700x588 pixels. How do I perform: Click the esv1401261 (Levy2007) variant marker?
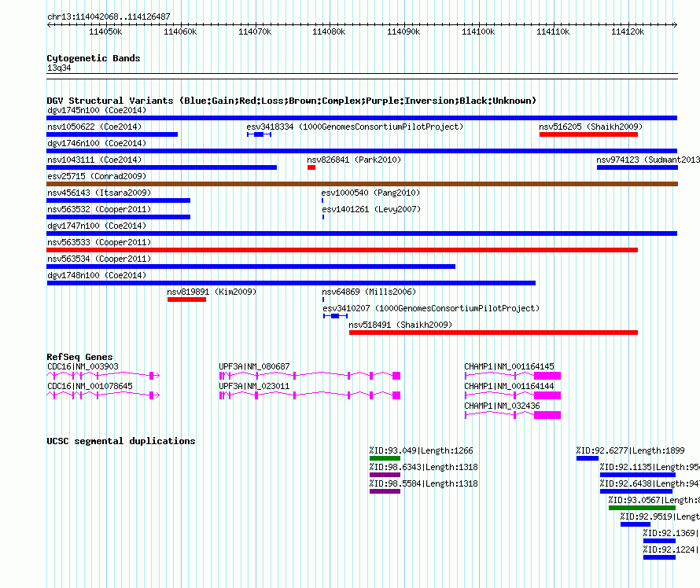click(323, 217)
